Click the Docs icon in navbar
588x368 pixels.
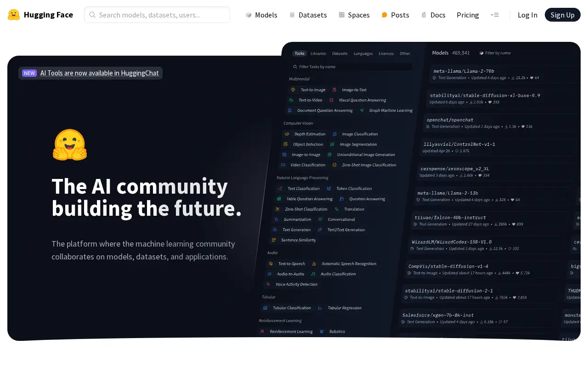point(424,15)
